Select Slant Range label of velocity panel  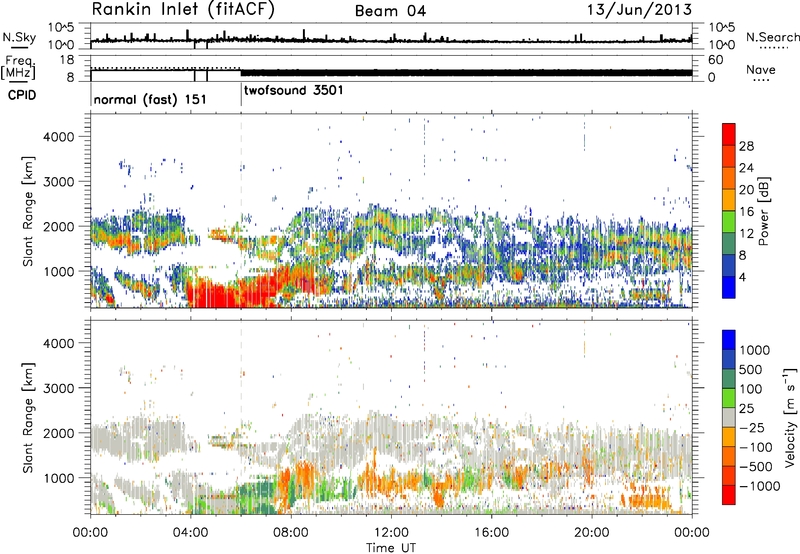tap(28, 418)
